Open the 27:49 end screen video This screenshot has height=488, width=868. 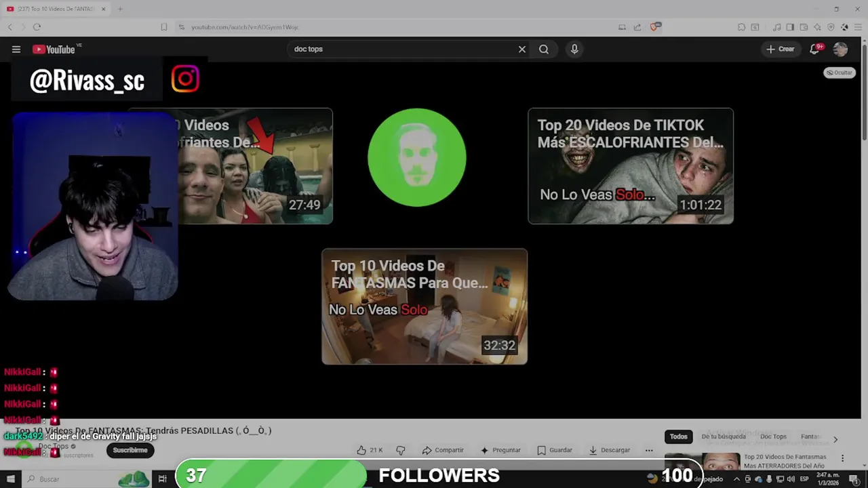point(255,166)
